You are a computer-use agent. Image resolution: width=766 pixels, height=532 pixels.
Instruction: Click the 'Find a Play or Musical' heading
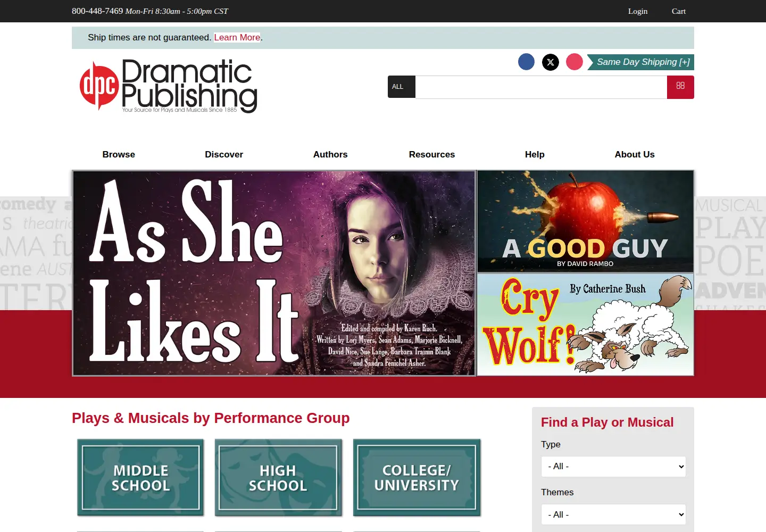coord(607,422)
